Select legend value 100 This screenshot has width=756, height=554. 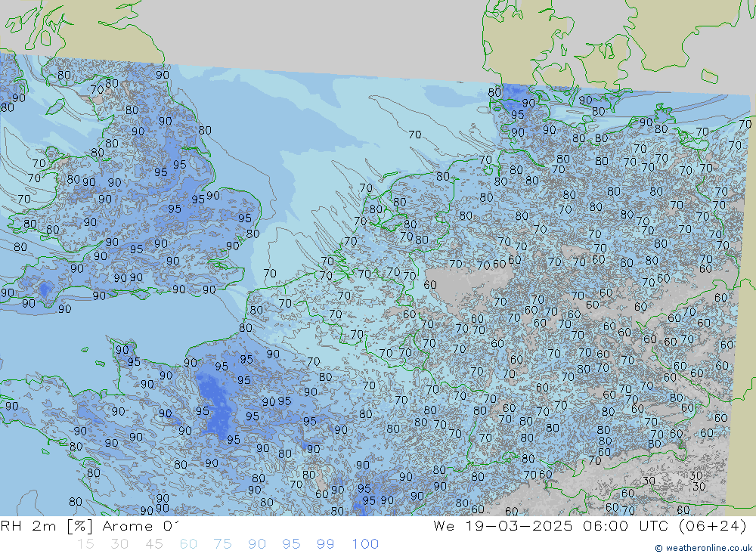click(365, 544)
